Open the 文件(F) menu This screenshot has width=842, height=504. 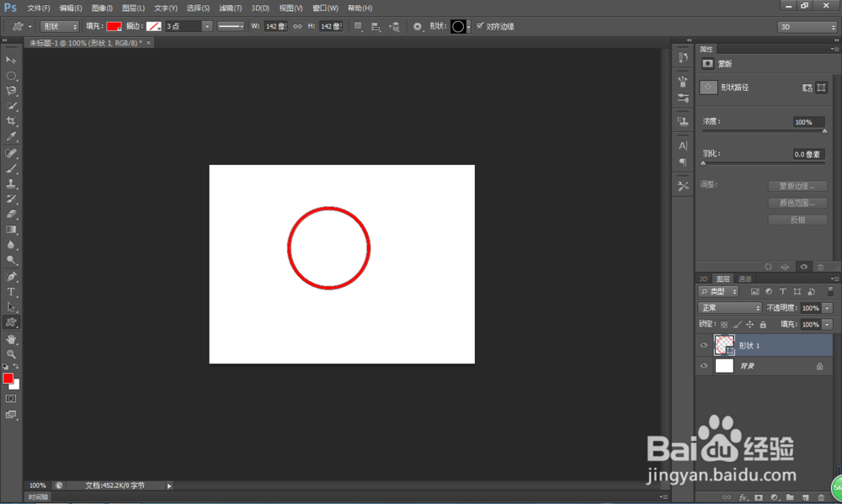click(x=38, y=8)
